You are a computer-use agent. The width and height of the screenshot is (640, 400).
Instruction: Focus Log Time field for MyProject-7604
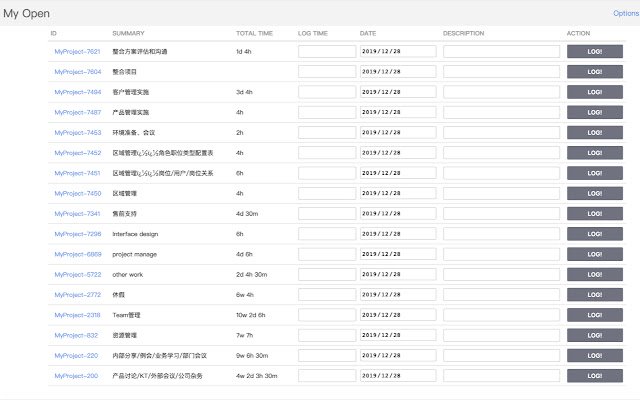(x=327, y=72)
